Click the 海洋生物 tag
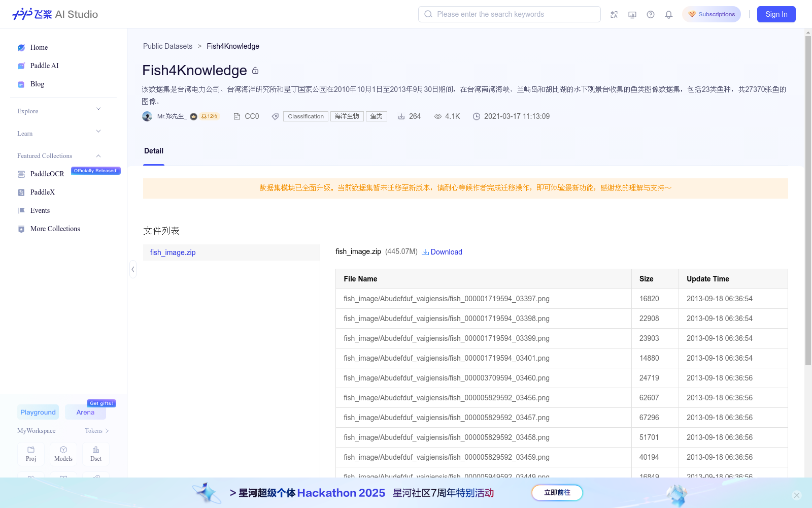Image resolution: width=812 pixels, height=508 pixels. coord(347,116)
